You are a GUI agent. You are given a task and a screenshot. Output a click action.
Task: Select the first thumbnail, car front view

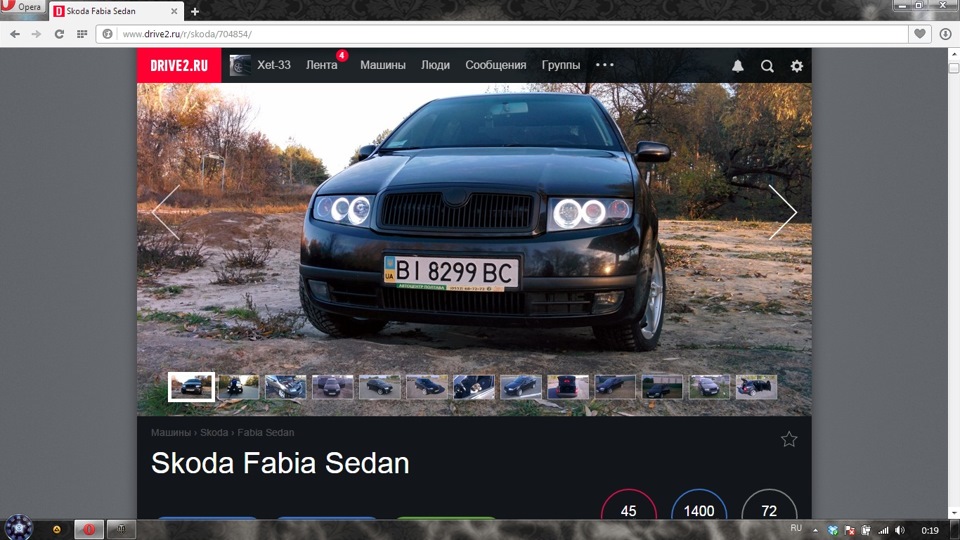pyautogui.click(x=192, y=387)
